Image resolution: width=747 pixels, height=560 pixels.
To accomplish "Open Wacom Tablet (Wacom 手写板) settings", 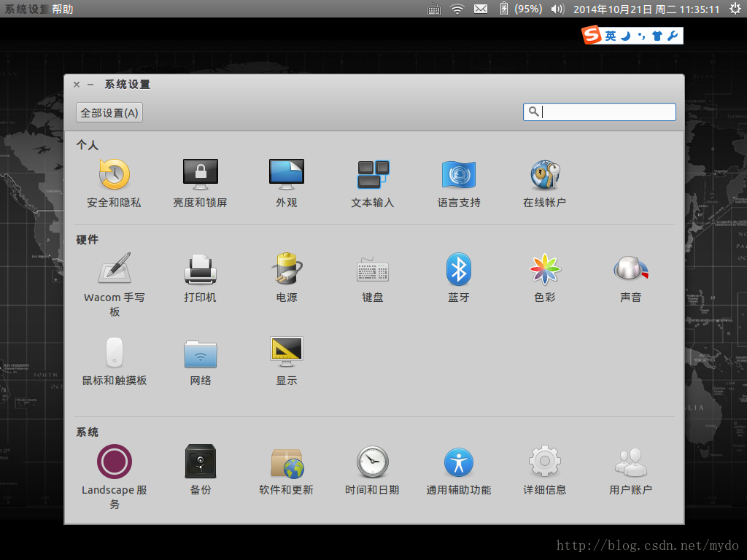I will (x=115, y=285).
